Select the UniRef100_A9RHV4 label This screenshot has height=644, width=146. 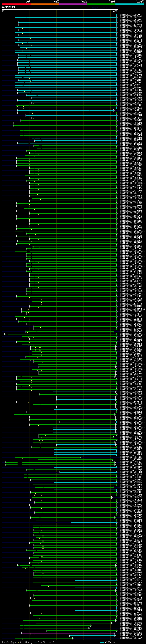coord(131,75)
